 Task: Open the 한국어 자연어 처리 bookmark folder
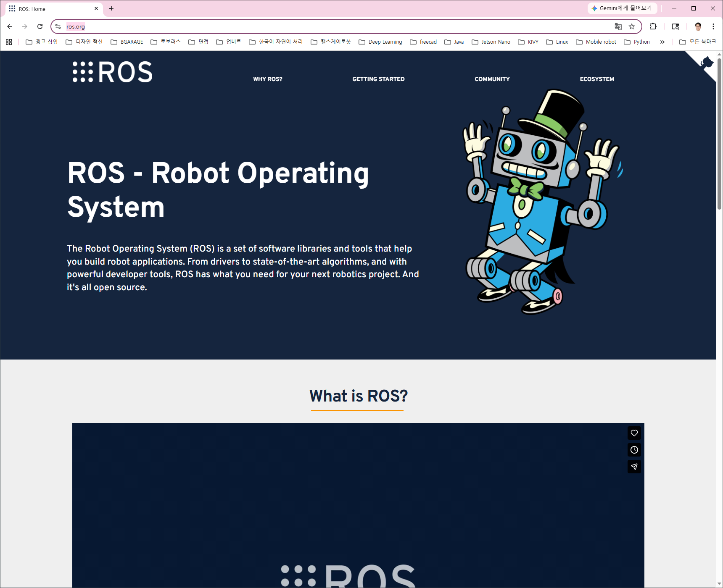pyautogui.click(x=276, y=42)
